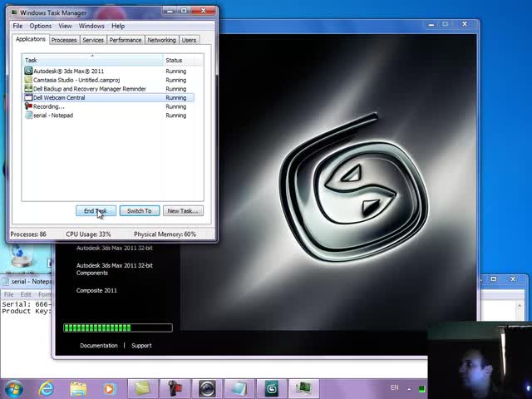This screenshot has width=532, height=399.
Task: Click the Dell Webcam Central row icon
Action: (x=28, y=97)
